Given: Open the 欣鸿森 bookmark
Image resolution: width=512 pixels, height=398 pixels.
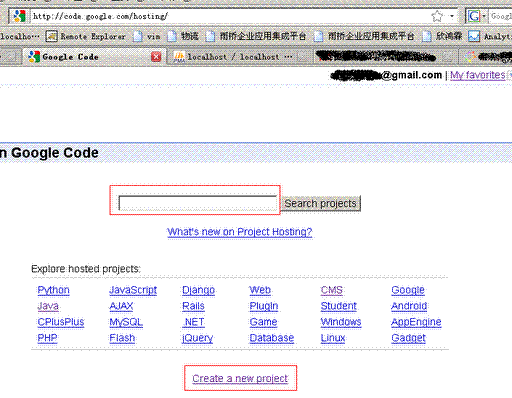Looking at the screenshot, I should [x=442, y=36].
